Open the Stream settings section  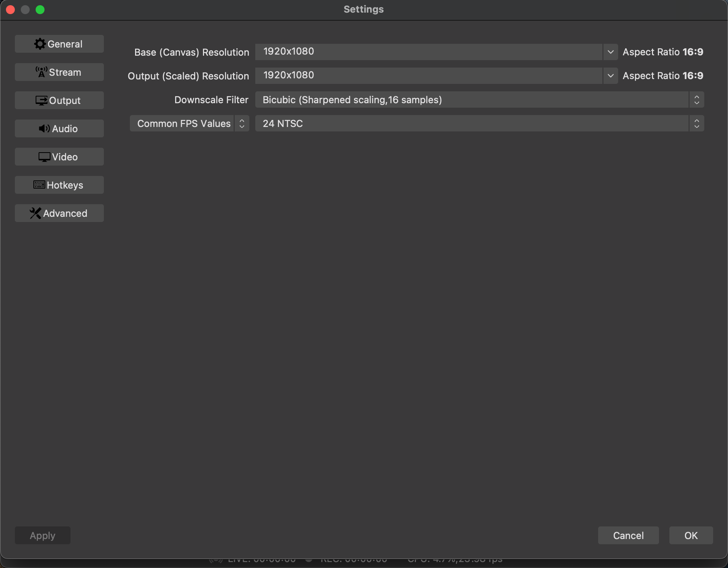[59, 72]
